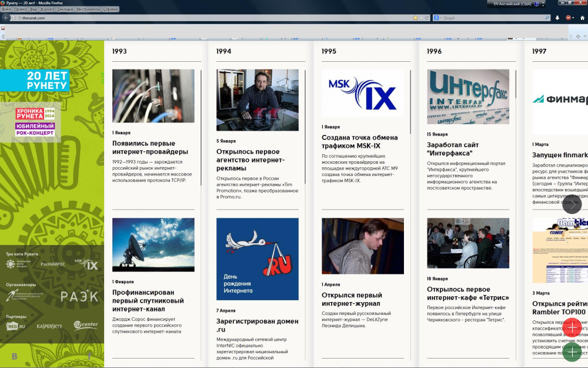Click the bookmark star in the address bar

(x=416, y=18)
